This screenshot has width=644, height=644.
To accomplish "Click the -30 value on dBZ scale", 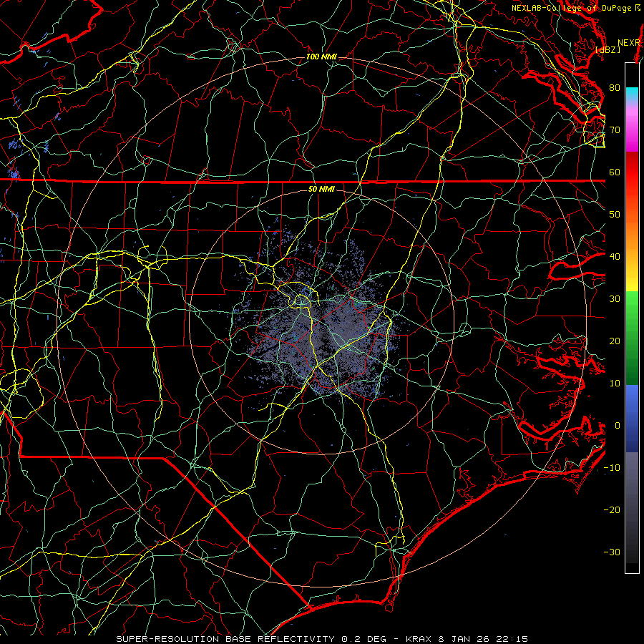I will pyautogui.click(x=612, y=552).
